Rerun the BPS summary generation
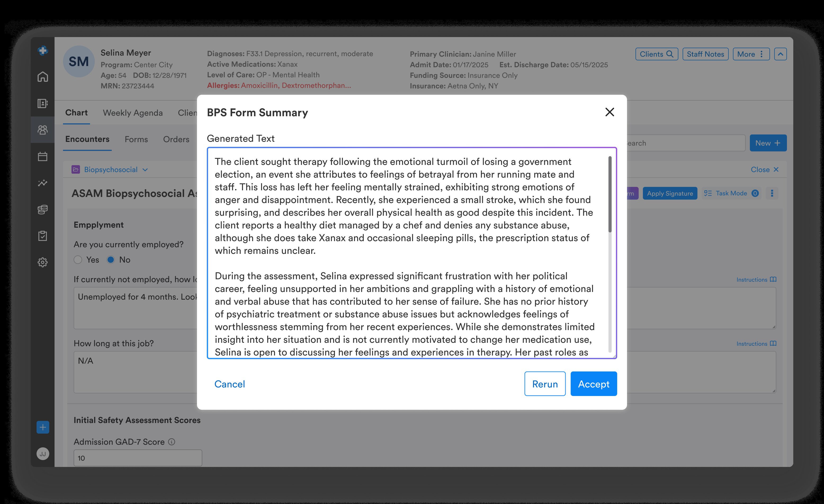 pos(545,384)
